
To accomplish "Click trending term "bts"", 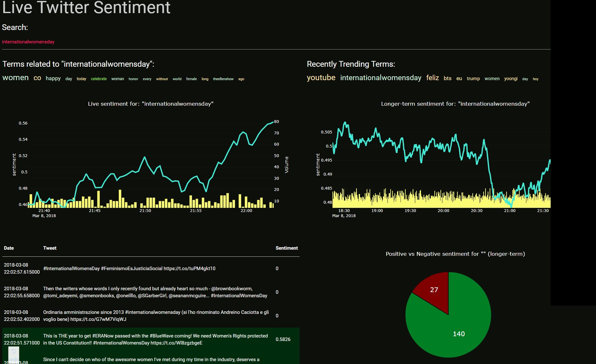I will click(447, 78).
